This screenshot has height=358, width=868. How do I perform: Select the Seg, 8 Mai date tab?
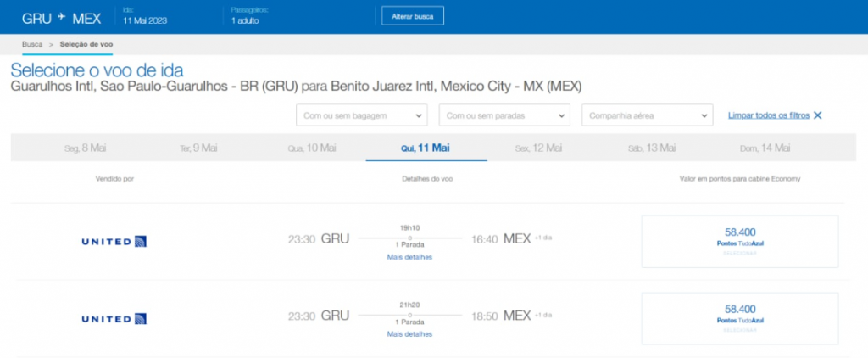pos(86,148)
